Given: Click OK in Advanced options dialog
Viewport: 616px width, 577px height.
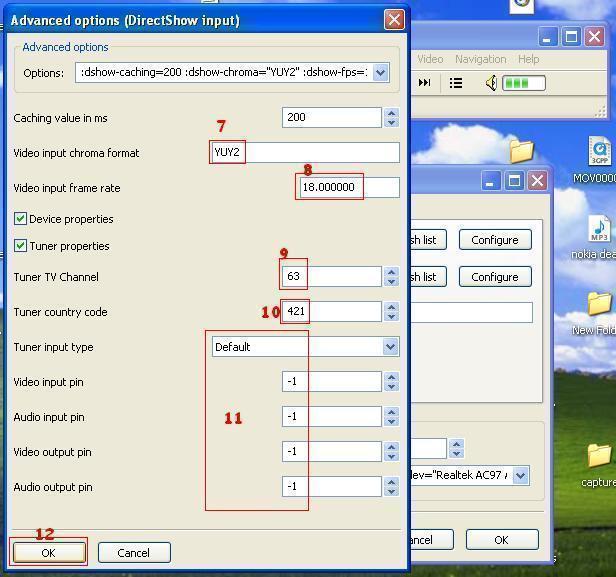Looking at the screenshot, I should pos(48,552).
